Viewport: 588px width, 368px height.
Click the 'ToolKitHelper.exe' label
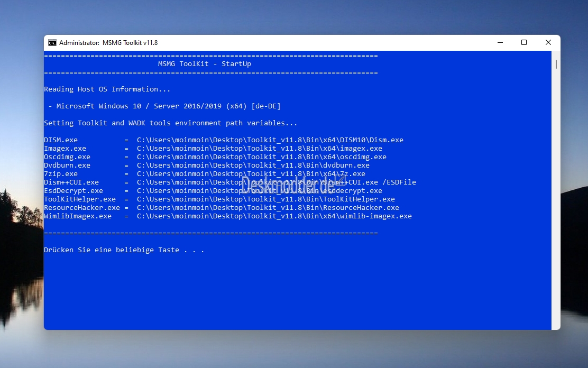[x=80, y=199]
